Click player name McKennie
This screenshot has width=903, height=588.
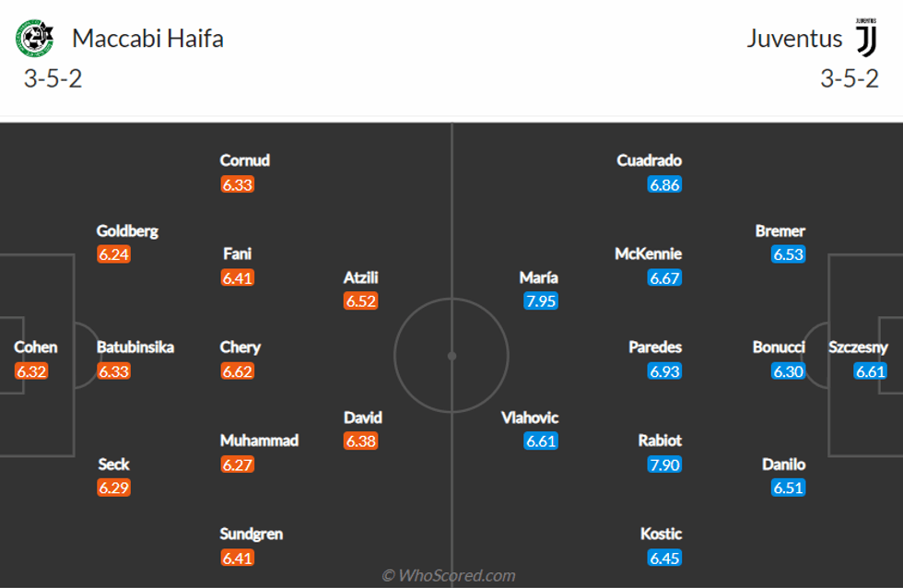click(649, 253)
